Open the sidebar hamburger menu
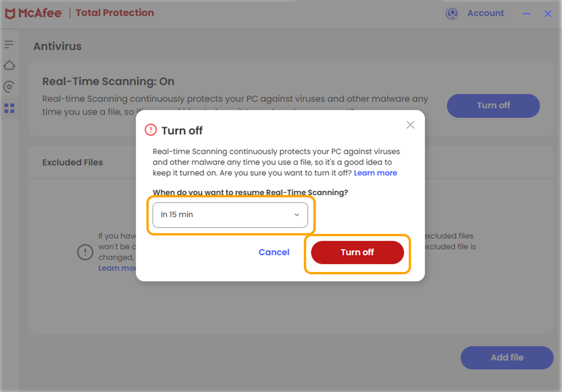The width and height of the screenshot is (562, 392). [x=9, y=45]
